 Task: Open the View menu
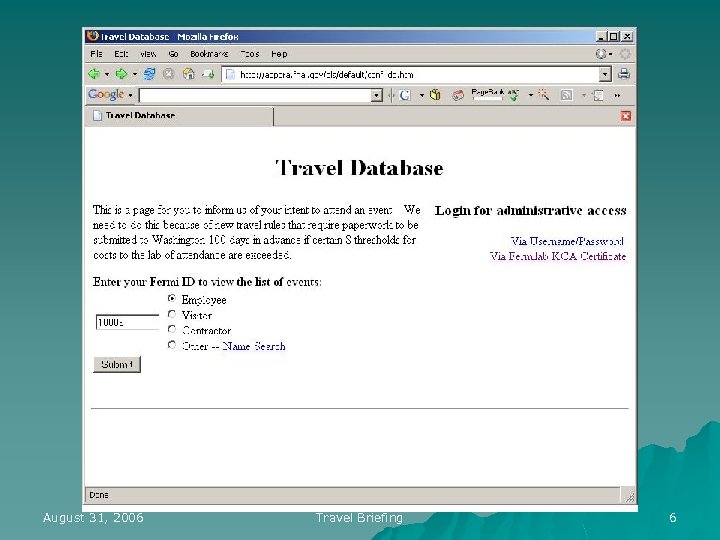click(148, 54)
